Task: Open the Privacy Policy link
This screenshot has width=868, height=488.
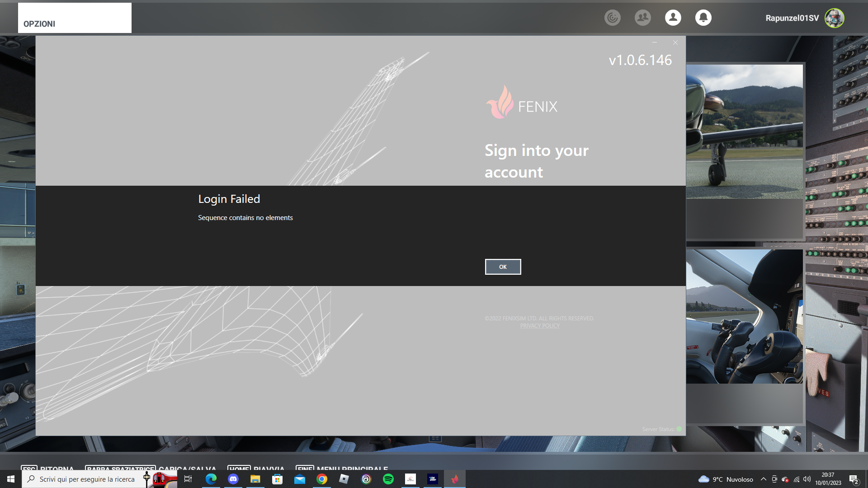Action: (540, 326)
